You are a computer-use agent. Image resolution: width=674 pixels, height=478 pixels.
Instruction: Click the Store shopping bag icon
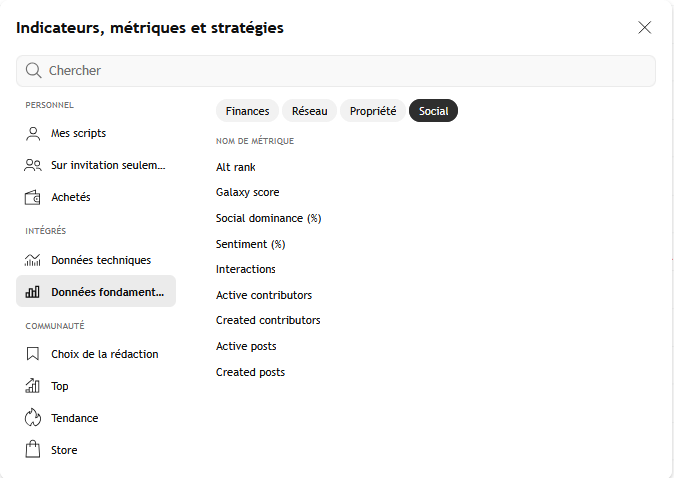(33, 450)
